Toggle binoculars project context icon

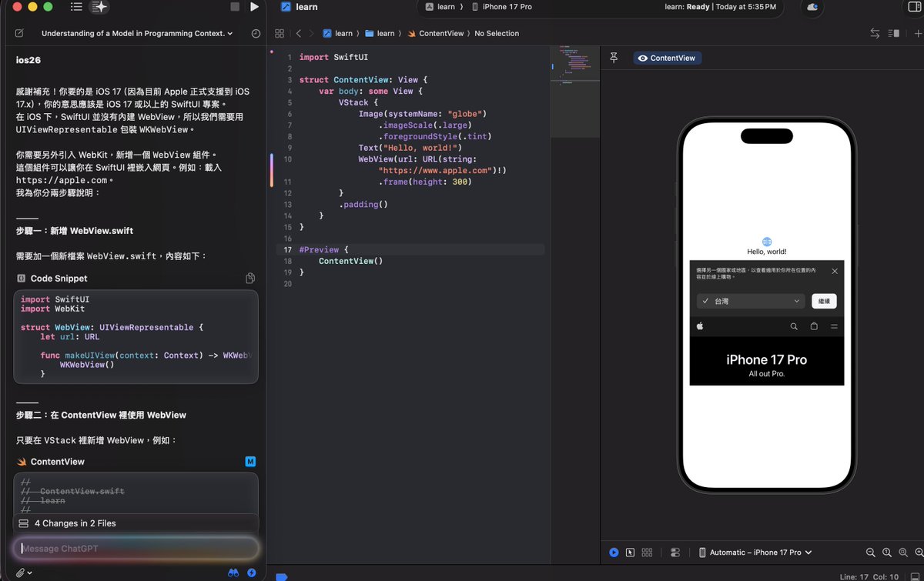(233, 573)
